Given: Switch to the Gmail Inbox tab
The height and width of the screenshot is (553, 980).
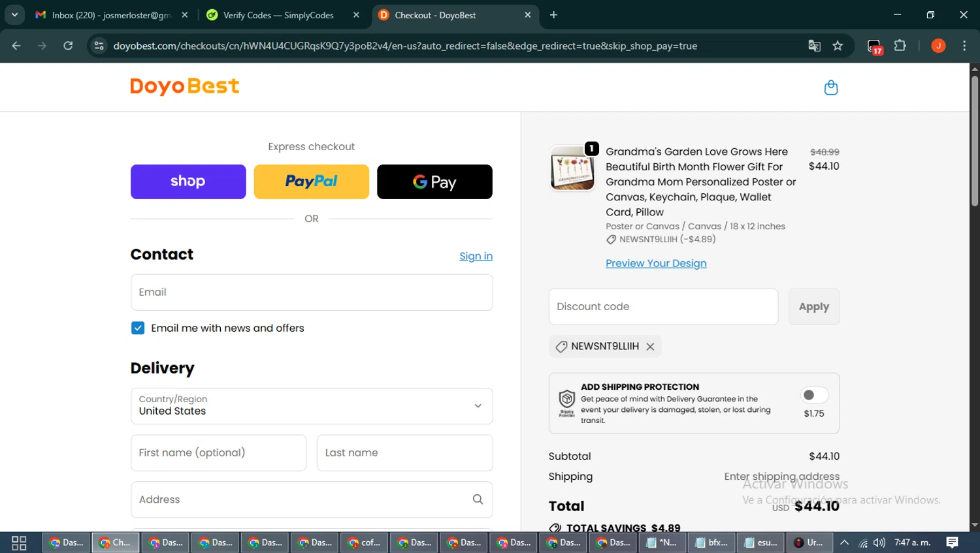Looking at the screenshot, I should pyautogui.click(x=111, y=15).
